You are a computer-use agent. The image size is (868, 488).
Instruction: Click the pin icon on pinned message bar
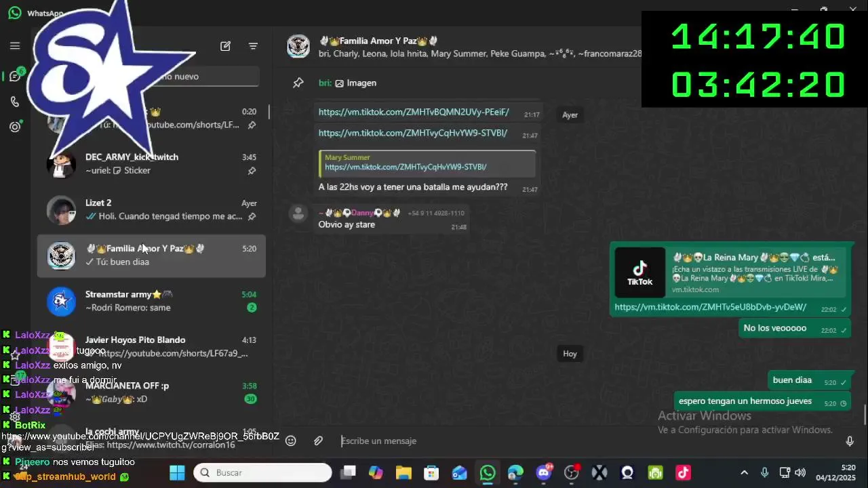[298, 83]
